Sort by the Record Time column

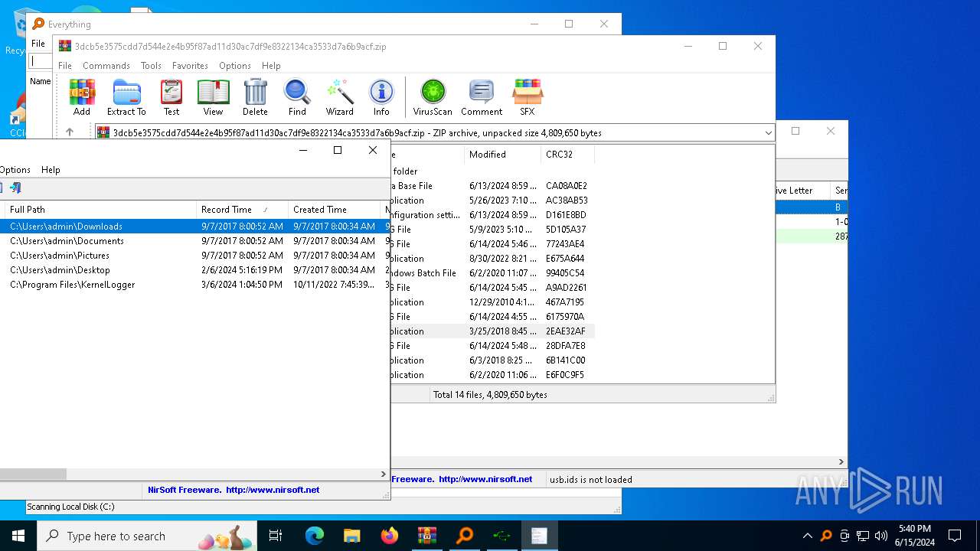[x=242, y=210]
